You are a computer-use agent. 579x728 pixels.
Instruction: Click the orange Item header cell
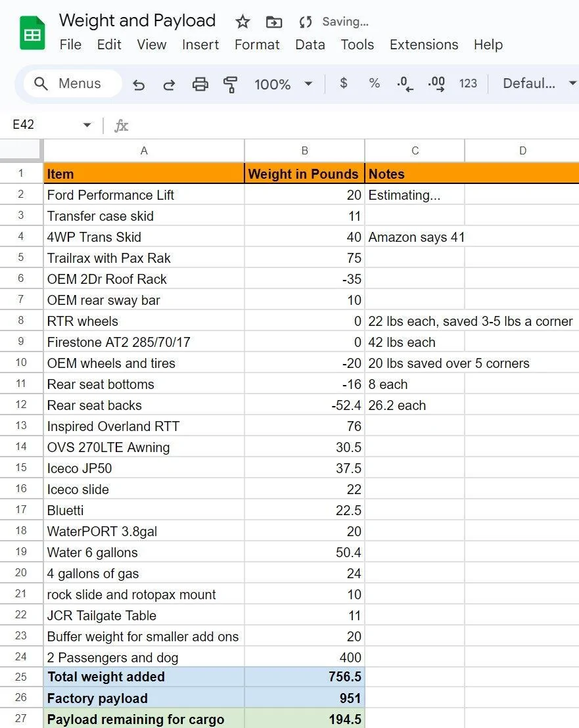click(144, 173)
